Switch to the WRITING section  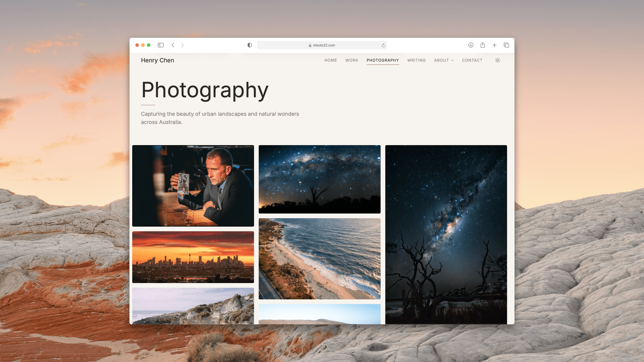coord(416,60)
